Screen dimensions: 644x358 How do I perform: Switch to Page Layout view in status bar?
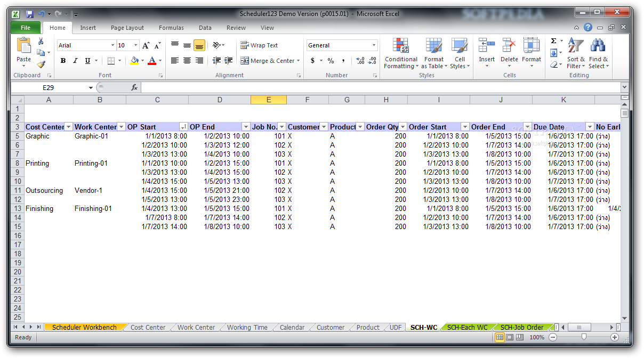(510, 337)
